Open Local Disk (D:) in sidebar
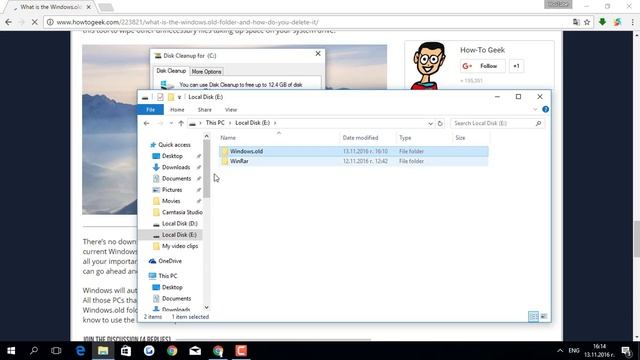 click(x=179, y=224)
